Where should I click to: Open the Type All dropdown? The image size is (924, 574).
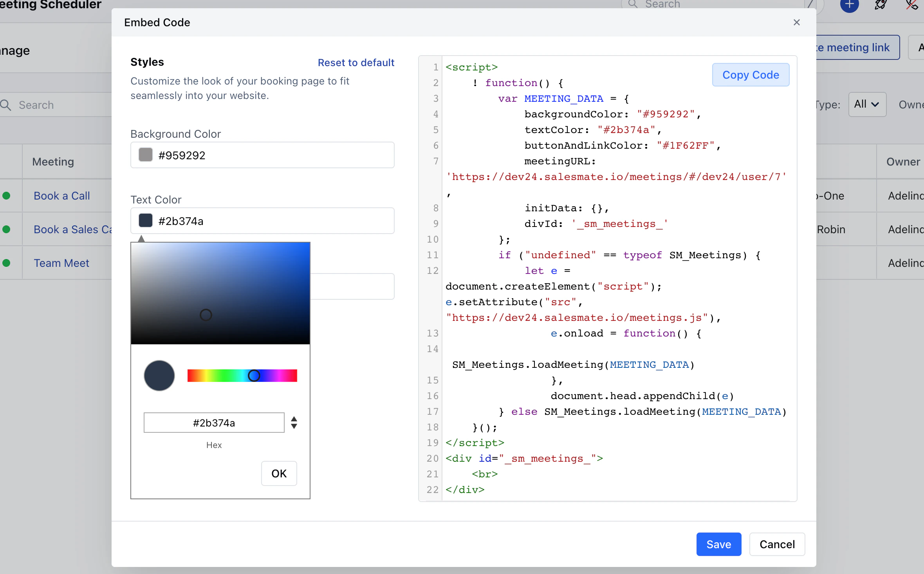[x=867, y=104]
